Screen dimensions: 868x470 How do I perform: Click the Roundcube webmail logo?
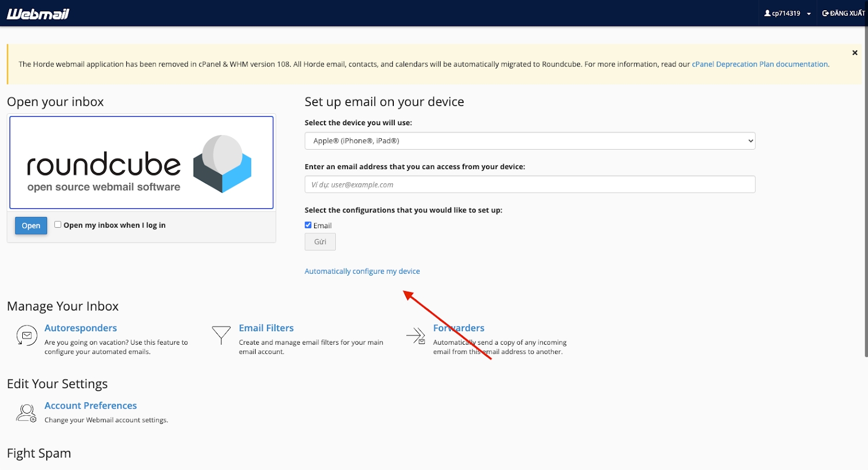[x=141, y=163]
